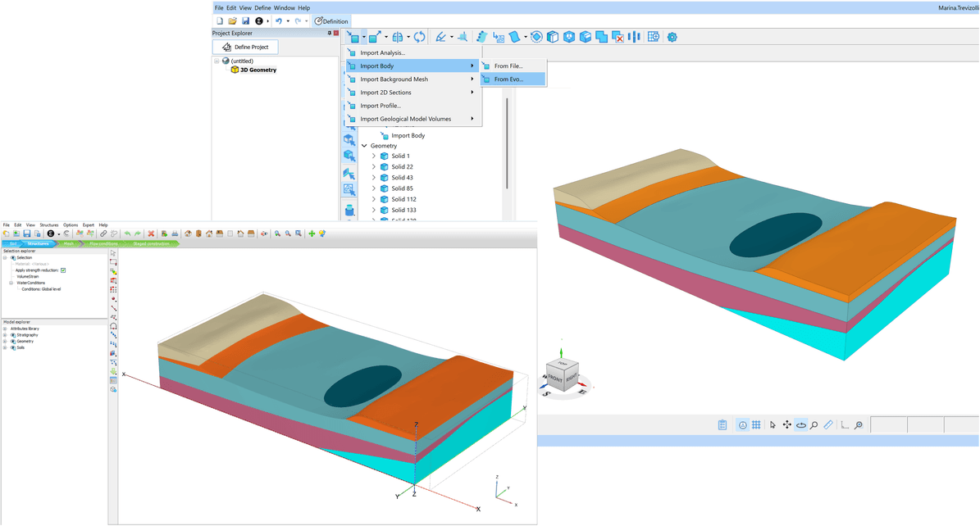The width and height of the screenshot is (980, 526).
Task: Switch to the Staged construction tab
Action: click(151, 243)
